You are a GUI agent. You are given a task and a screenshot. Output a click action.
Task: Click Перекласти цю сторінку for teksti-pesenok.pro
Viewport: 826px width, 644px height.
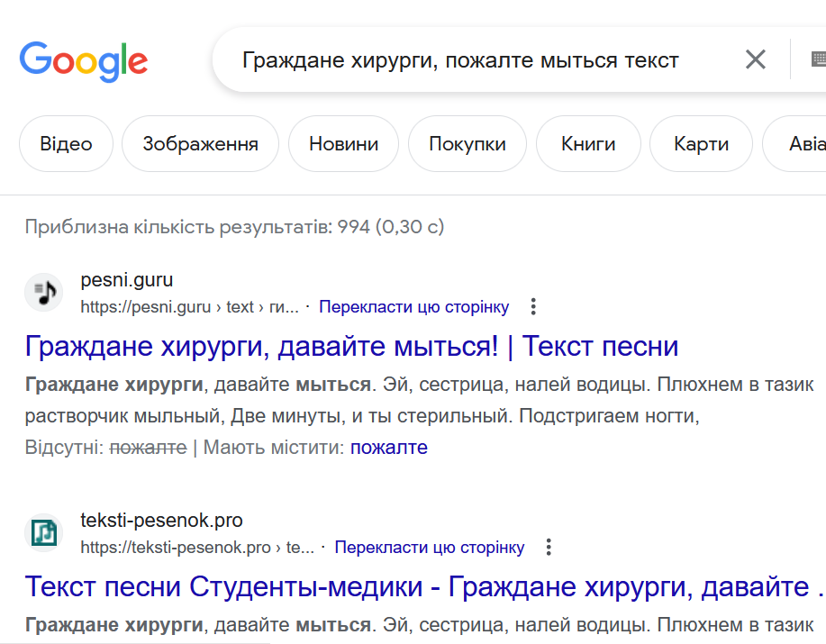[x=429, y=548]
